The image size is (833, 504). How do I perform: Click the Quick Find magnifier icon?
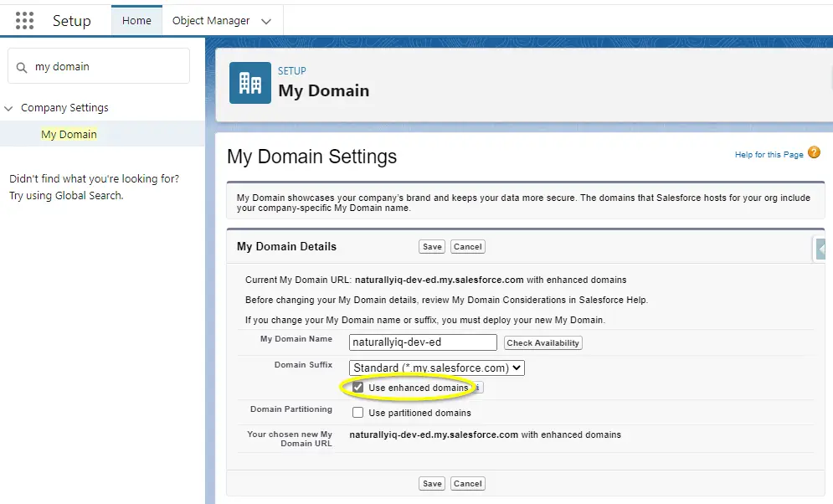[22, 67]
